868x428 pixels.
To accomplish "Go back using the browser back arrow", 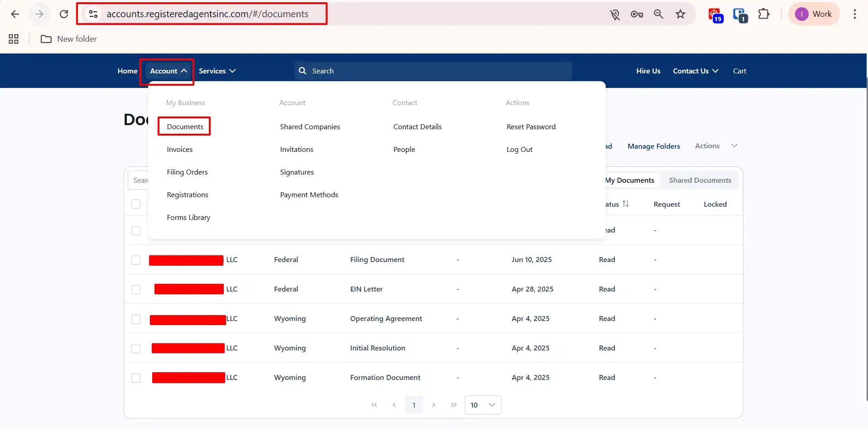I will point(15,14).
